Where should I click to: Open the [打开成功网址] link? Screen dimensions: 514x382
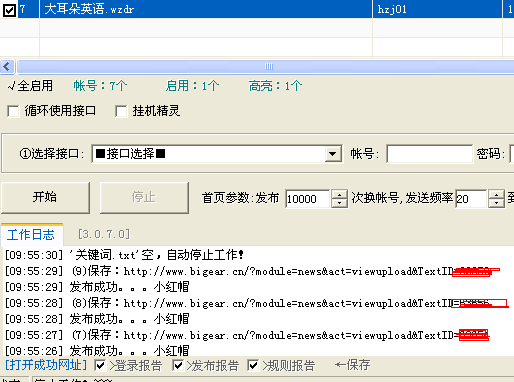point(46,365)
